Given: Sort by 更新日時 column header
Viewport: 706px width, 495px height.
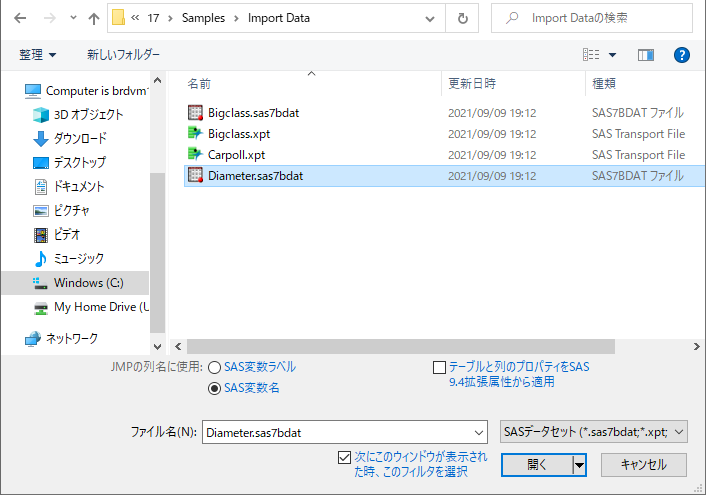Looking at the screenshot, I should click(x=472, y=84).
